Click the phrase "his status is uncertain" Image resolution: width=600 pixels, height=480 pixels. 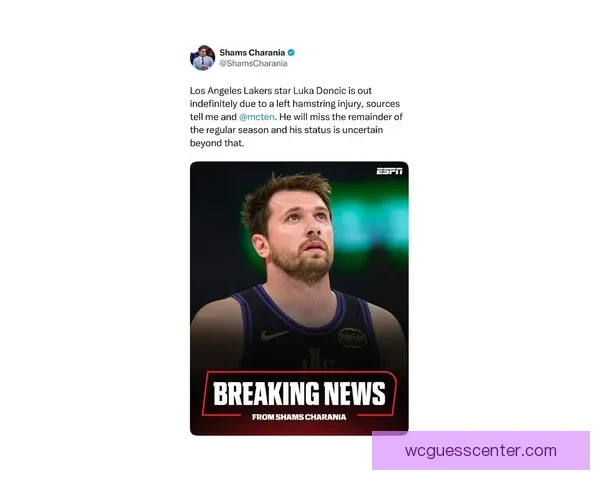(x=336, y=130)
